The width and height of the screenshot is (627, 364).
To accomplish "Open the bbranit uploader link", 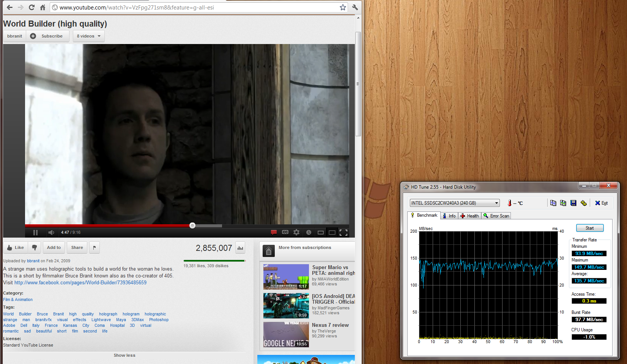I will (33, 261).
